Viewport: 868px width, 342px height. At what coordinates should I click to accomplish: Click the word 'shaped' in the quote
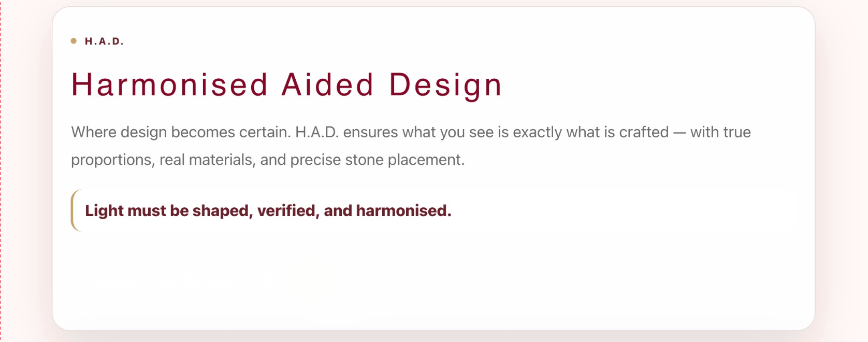[222, 211]
